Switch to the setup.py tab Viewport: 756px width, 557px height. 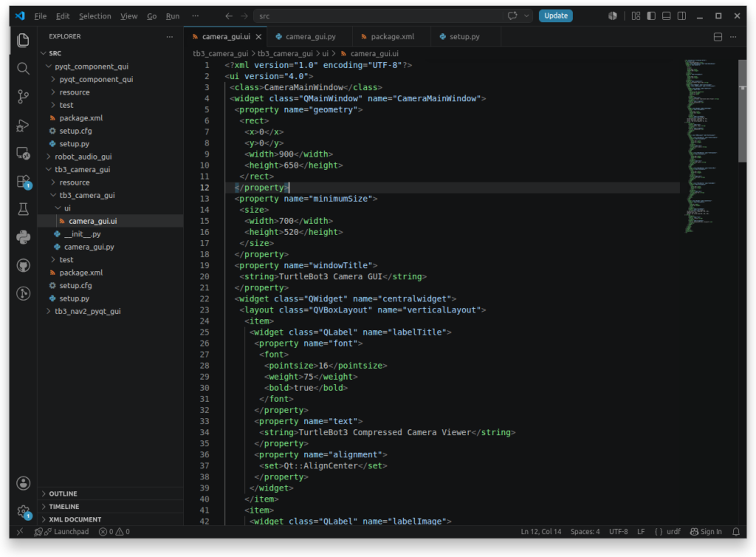[464, 37]
